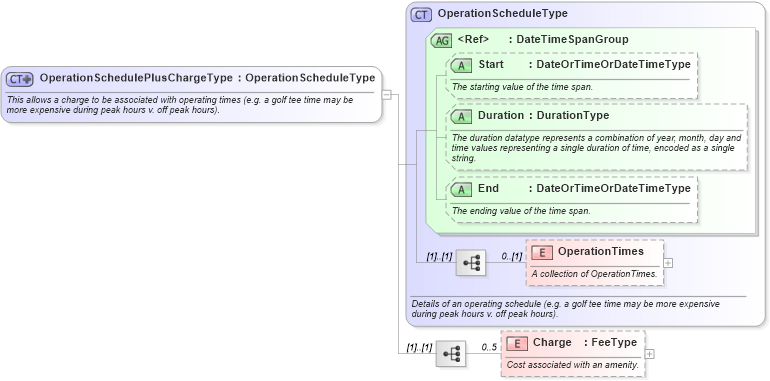
Task: Click the OperationScheduleType header title
Action: tap(502, 14)
